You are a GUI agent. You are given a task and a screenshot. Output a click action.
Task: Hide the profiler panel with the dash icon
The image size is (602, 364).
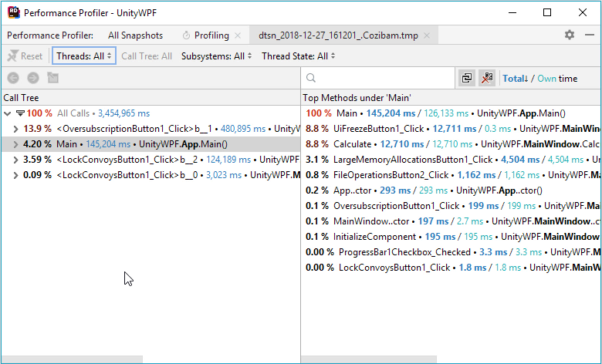tap(590, 35)
